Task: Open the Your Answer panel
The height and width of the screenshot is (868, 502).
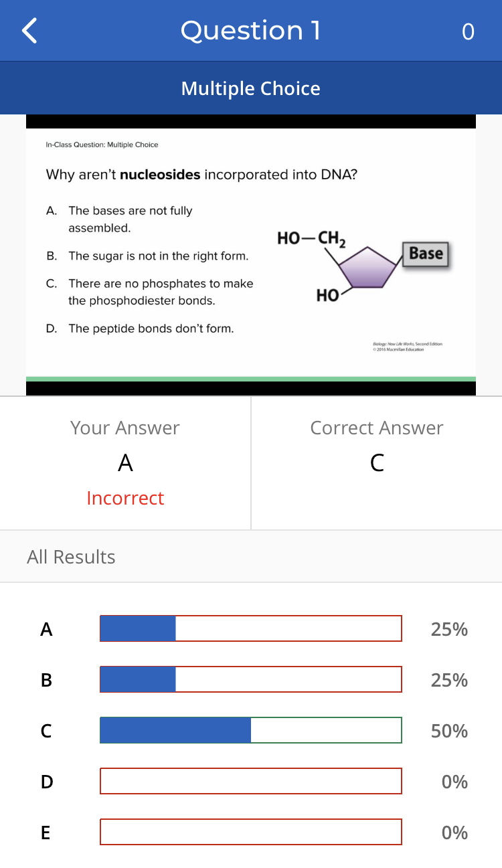Action: pyautogui.click(x=125, y=462)
